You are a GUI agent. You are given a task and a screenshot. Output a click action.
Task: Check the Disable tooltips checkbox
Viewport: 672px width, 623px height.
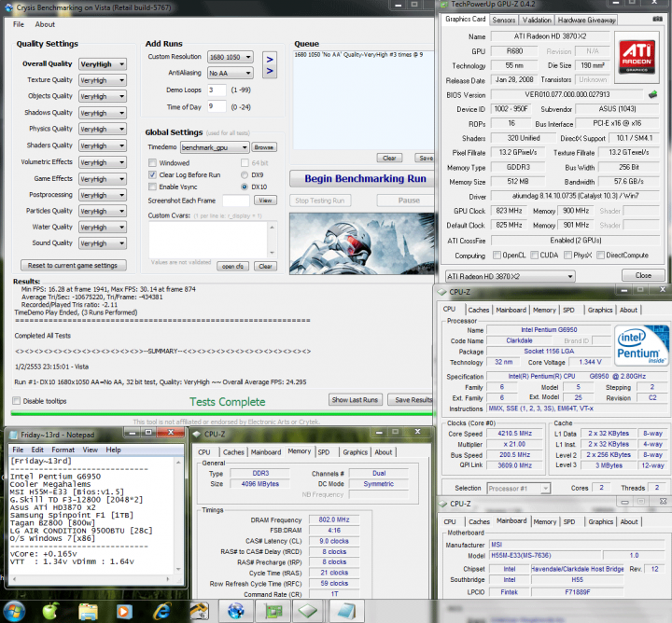[x=16, y=401]
